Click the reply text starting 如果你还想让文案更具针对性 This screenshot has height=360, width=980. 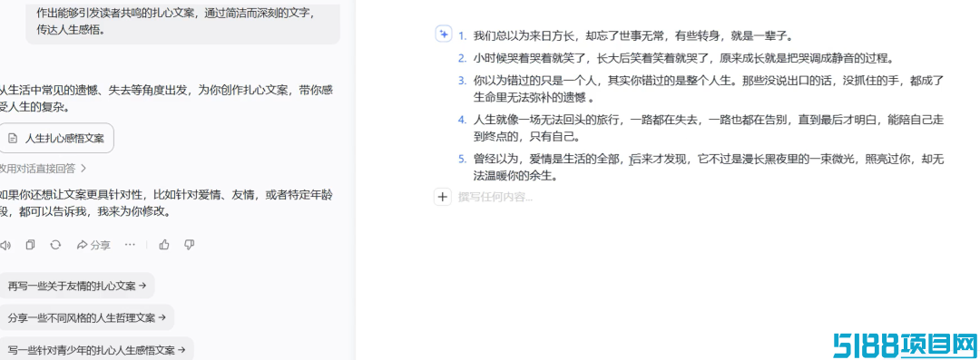(x=166, y=204)
